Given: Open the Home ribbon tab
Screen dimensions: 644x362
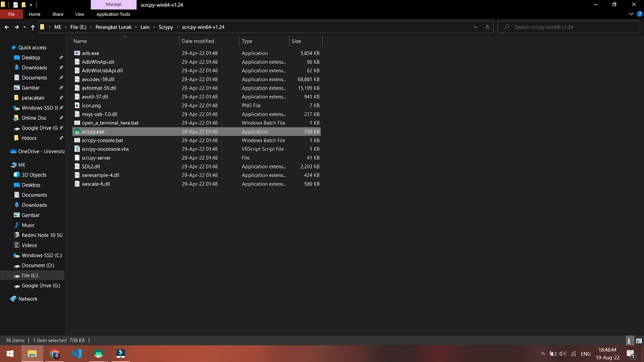Looking at the screenshot, I should (35, 14).
